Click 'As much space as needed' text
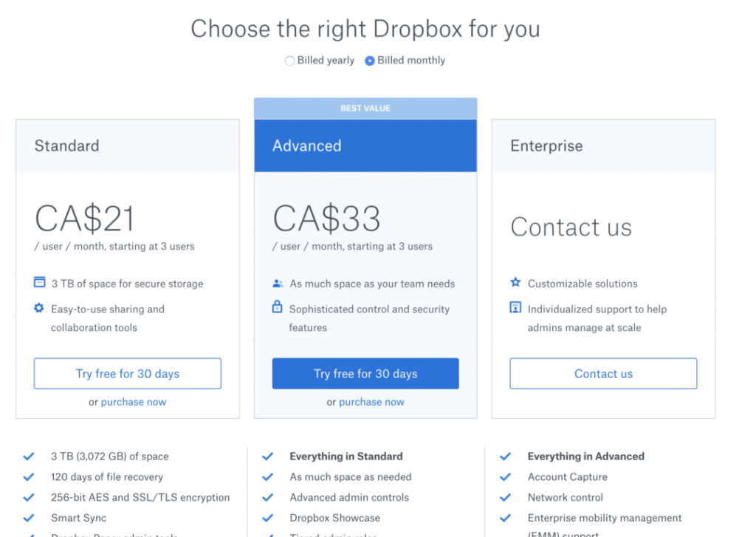Viewport: 756px width, 537px height. point(351,476)
